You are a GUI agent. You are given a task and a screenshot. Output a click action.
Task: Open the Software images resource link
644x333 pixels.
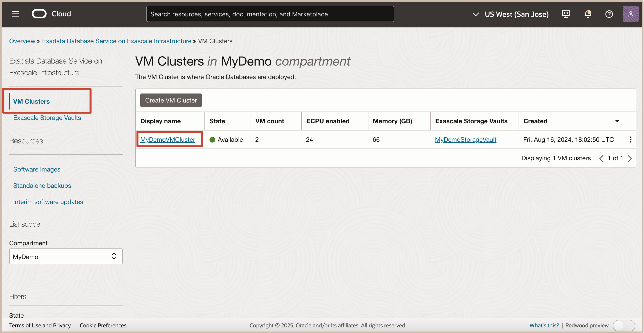[x=37, y=169]
